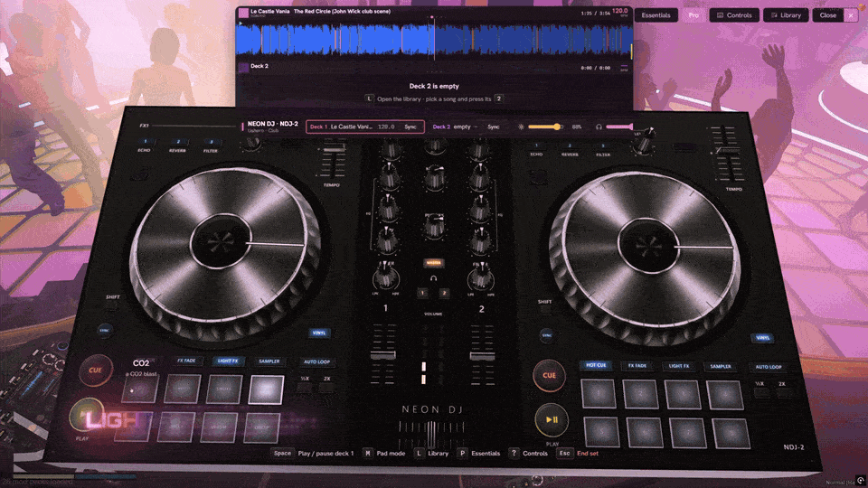This screenshot has height=488, width=868.
Task: Trigger deck 2 hot cue pad 8
Action: [731, 433]
